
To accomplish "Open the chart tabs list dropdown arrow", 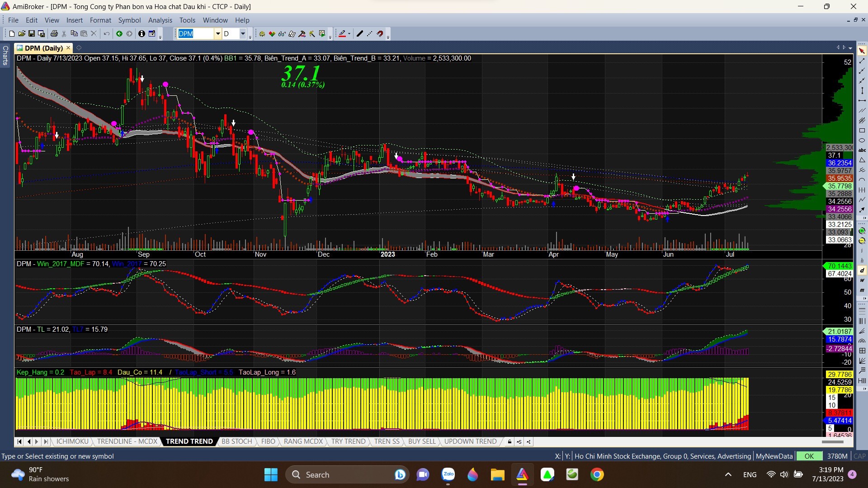I will tap(850, 47).
